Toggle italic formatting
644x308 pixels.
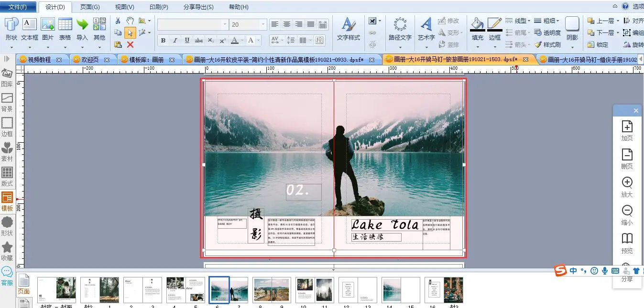(175, 41)
